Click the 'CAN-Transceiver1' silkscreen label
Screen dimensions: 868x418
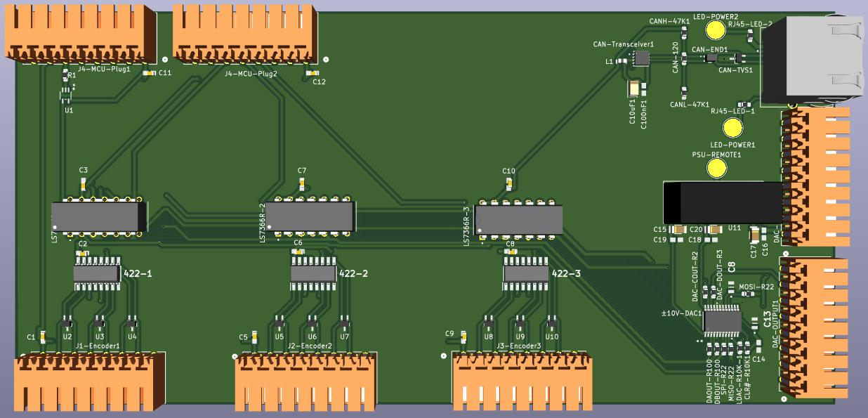coord(624,44)
